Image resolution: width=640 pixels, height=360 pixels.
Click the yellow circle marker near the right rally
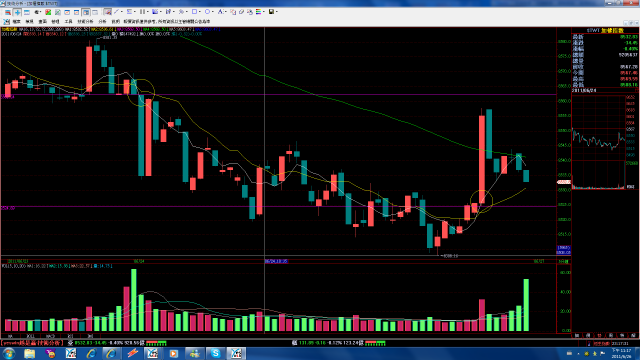coord(482,201)
